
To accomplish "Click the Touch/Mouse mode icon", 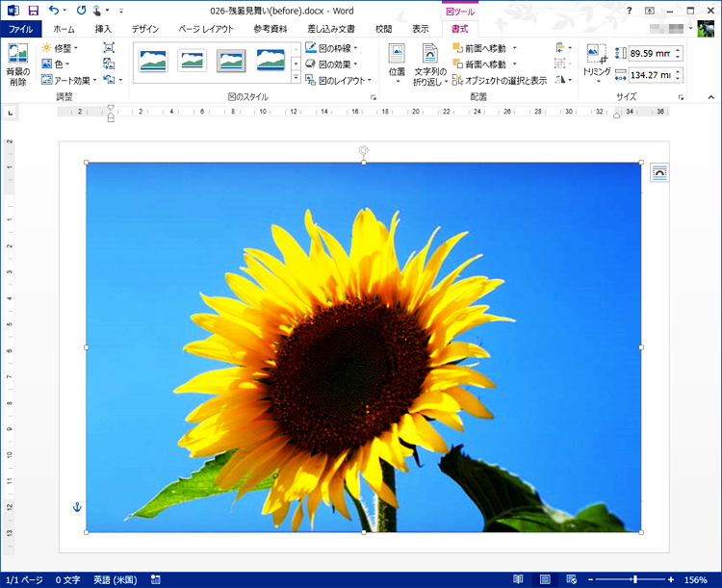I will point(97,11).
